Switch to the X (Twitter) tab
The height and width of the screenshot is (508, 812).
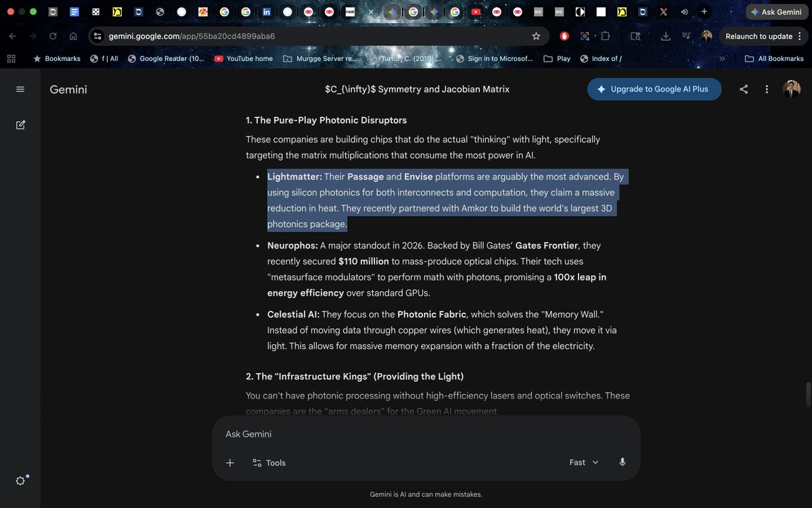coord(663,12)
